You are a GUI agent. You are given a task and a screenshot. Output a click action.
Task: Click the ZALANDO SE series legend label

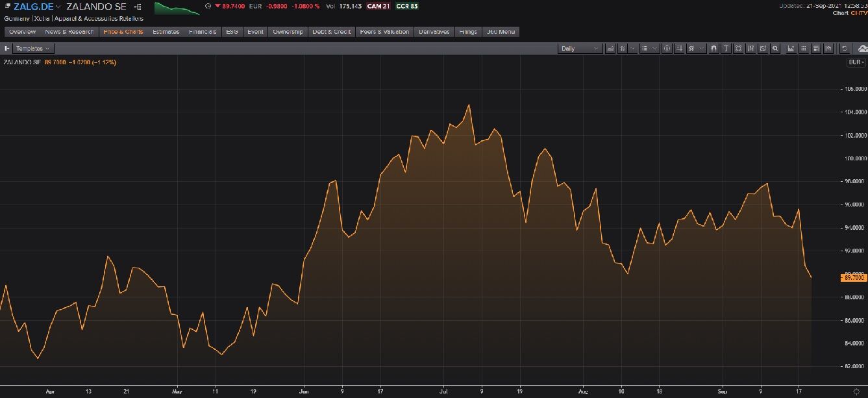[x=22, y=62]
